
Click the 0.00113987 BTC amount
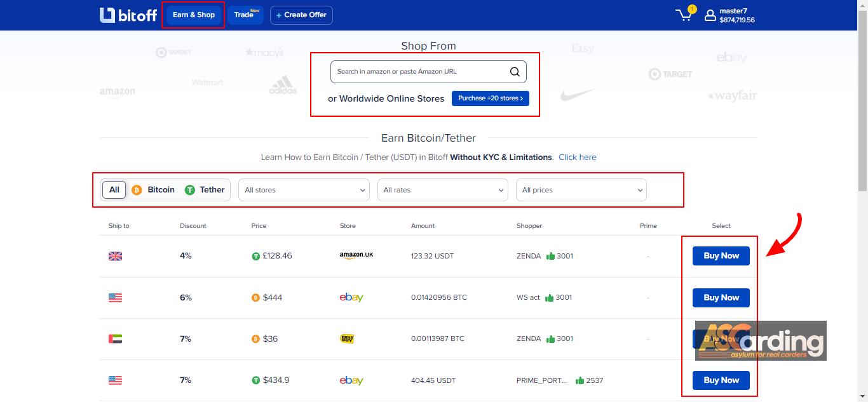pyautogui.click(x=438, y=339)
